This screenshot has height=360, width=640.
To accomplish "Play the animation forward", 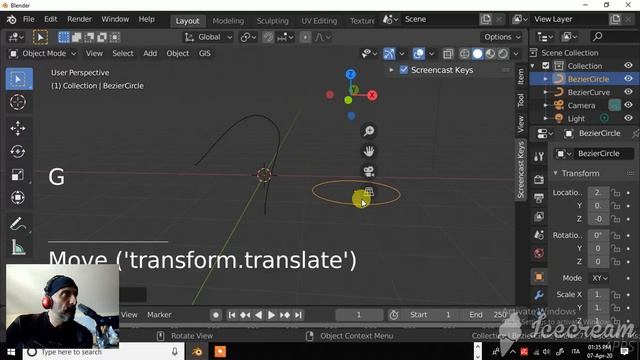I will tap(271, 315).
